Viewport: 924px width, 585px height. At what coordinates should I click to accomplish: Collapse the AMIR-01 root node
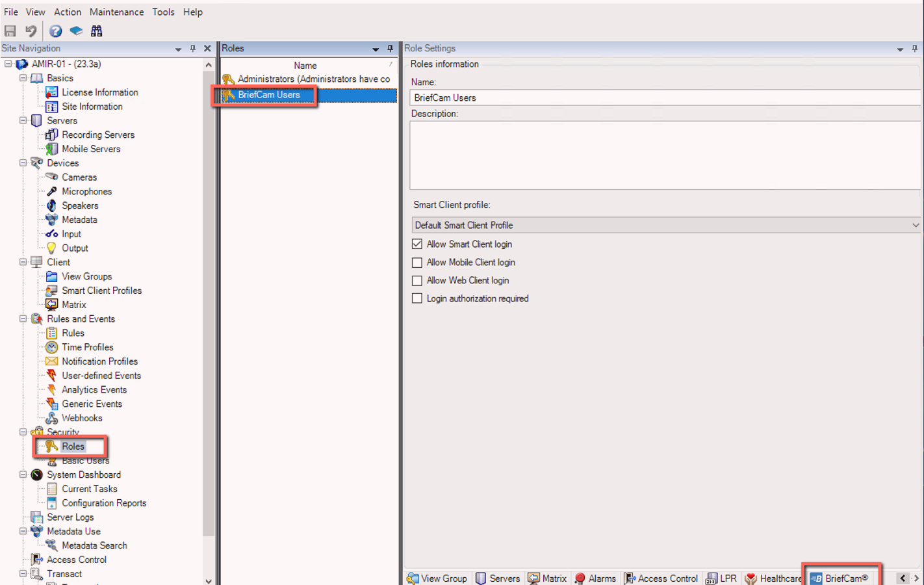pos(8,64)
